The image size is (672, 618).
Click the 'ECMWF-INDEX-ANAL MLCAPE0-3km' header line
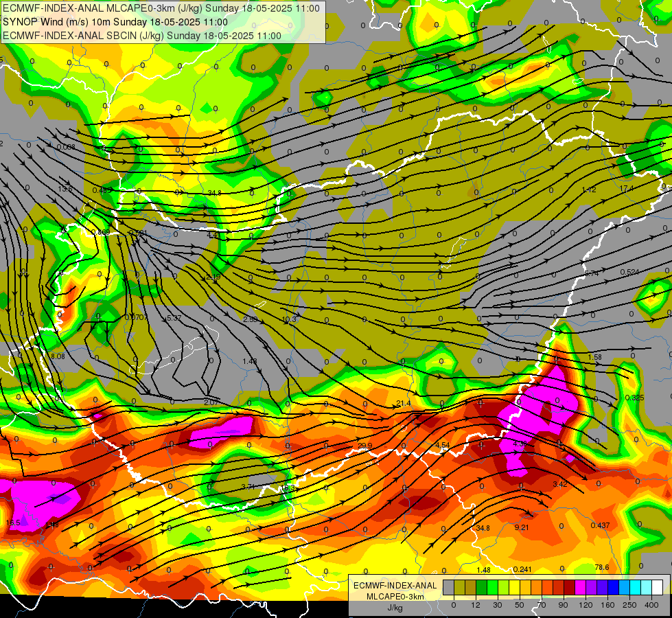point(161,8)
